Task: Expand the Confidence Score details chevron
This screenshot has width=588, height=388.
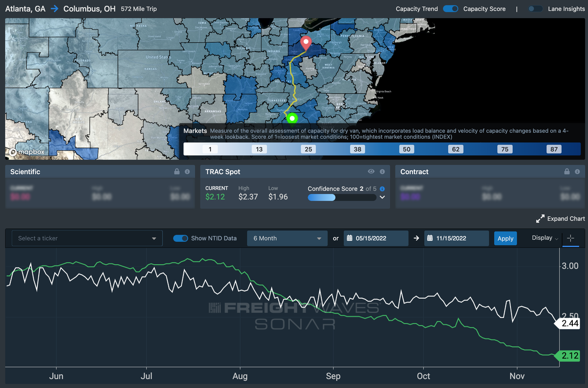Action: pos(382,197)
